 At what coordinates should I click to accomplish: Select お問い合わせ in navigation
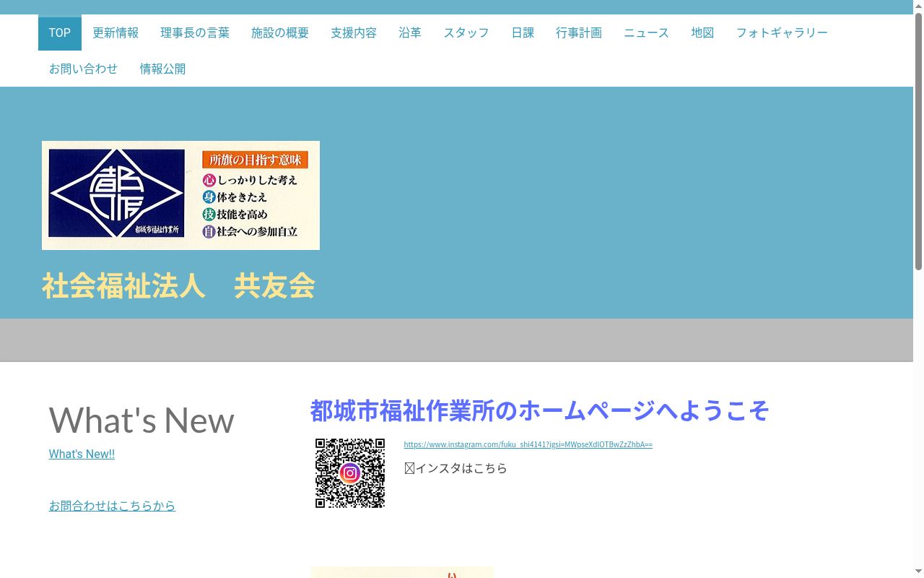(84, 69)
